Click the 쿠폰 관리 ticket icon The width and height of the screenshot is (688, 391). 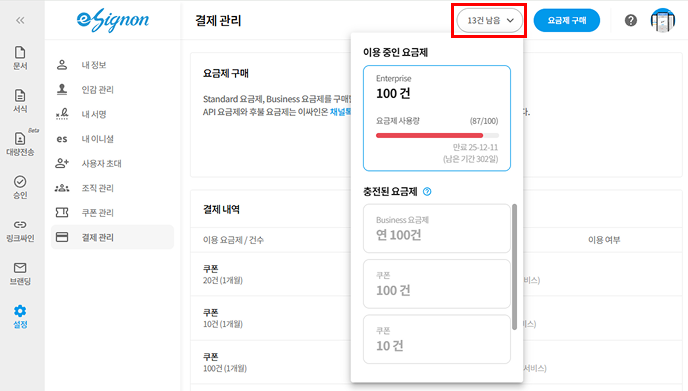(62, 212)
